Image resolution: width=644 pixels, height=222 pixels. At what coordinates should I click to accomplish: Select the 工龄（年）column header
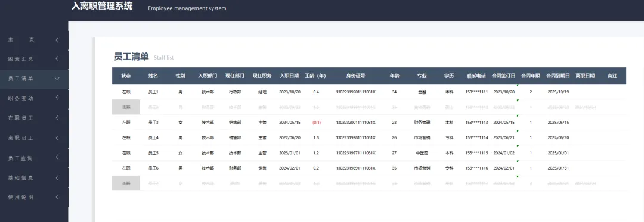pos(316,76)
